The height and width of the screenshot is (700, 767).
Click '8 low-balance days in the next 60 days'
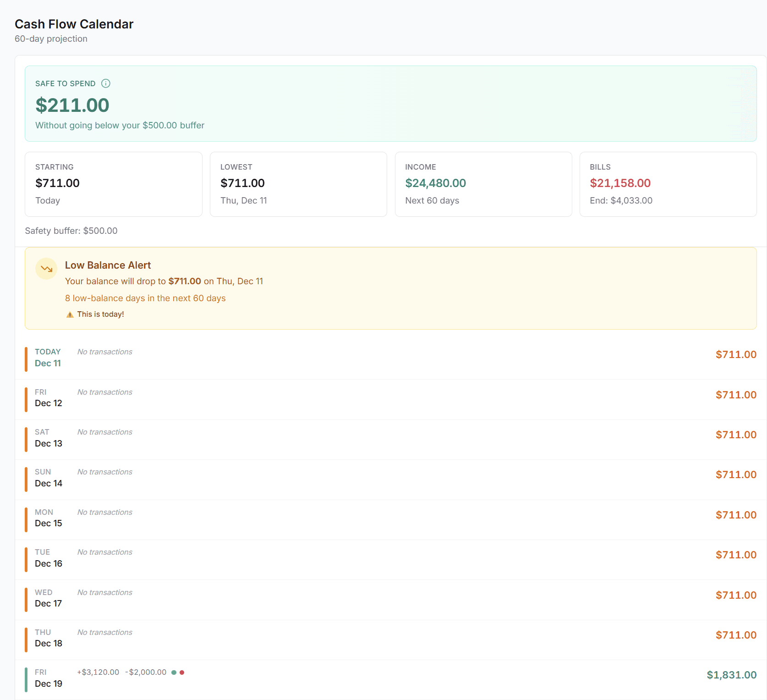click(145, 298)
